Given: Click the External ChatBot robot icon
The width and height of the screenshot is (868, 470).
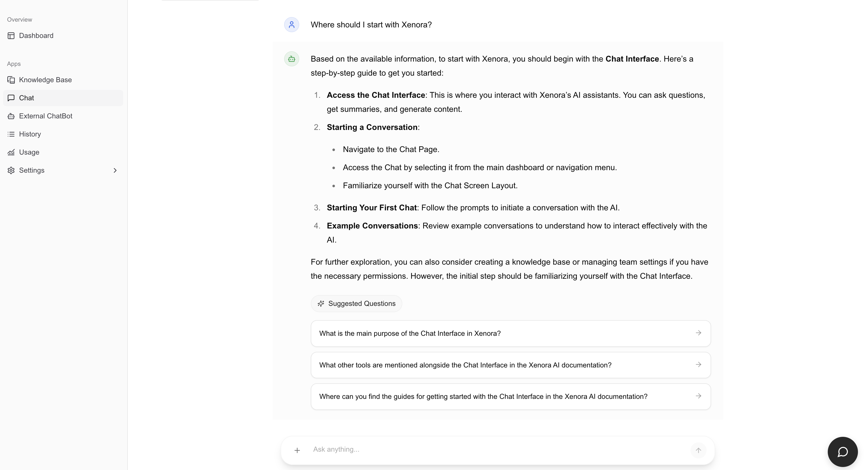Looking at the screenshot, I should click(12, 116).
